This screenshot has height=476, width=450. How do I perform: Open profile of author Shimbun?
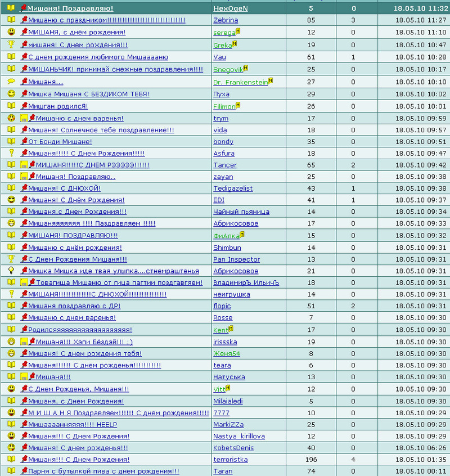coord(227,248)
